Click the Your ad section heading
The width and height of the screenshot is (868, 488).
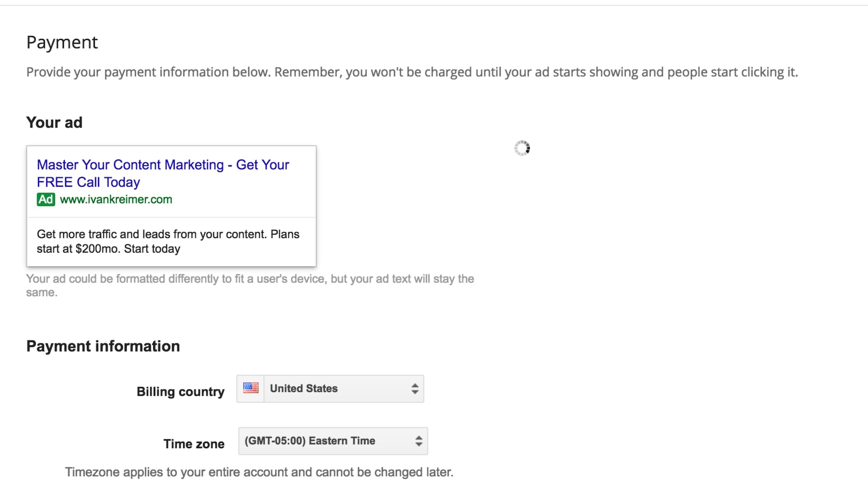[54, 122]
